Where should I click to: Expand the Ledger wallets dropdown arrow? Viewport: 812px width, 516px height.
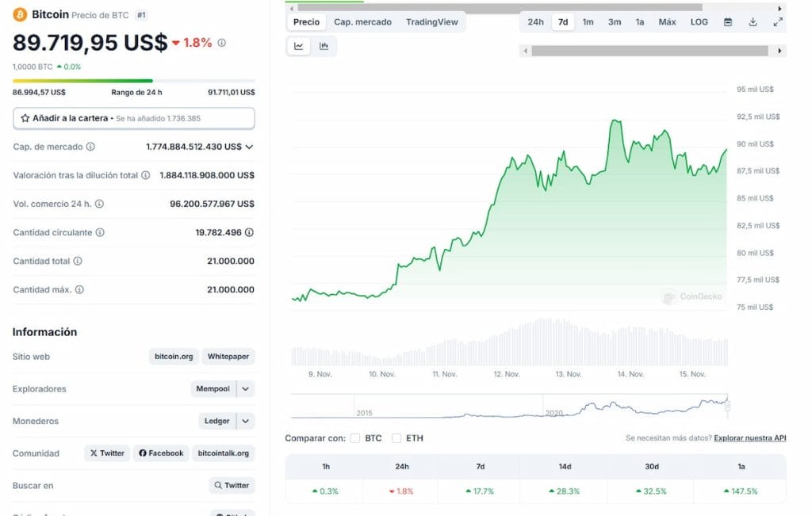pyautogui.click(x=246, y=422)
